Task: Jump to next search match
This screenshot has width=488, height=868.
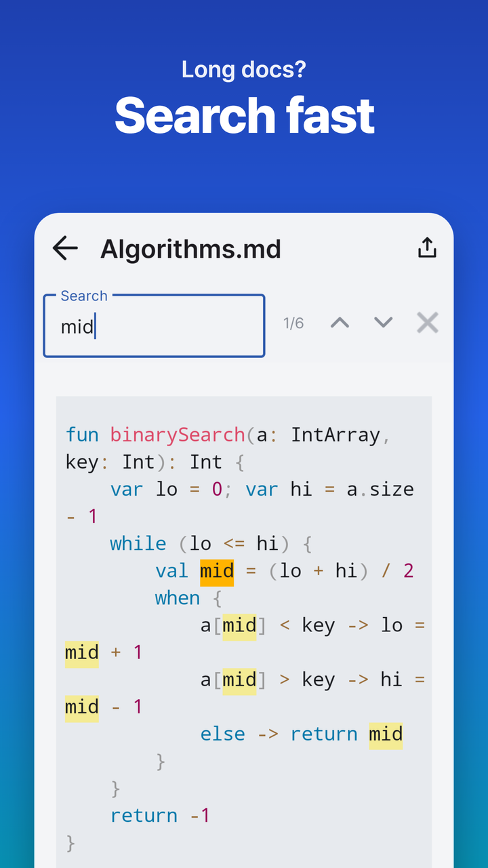Action: pyautogui.click(x=384, y=323)
